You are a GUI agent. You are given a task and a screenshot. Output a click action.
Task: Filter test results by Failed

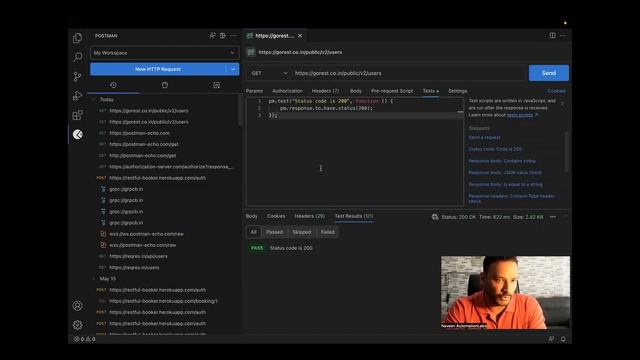pyautogui.click(x=327, y=232)
